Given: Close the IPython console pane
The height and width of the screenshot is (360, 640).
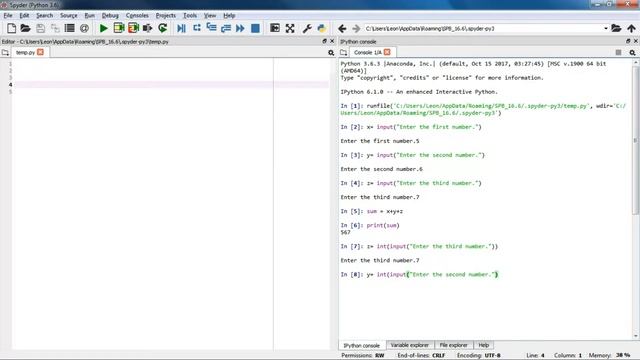Looking at the screenshot, I should [x=636, y=41].
